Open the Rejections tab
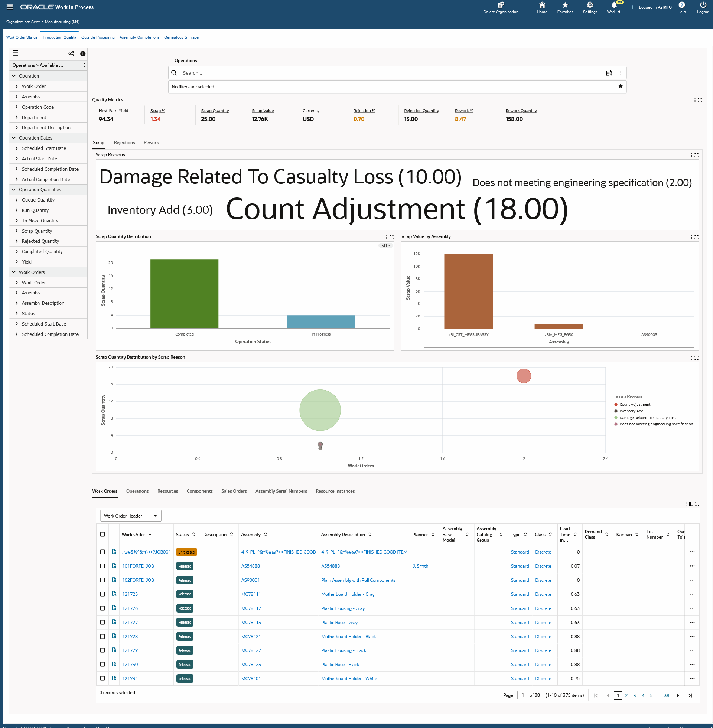This screenshot has width=713, height=728. coord(124,143)
